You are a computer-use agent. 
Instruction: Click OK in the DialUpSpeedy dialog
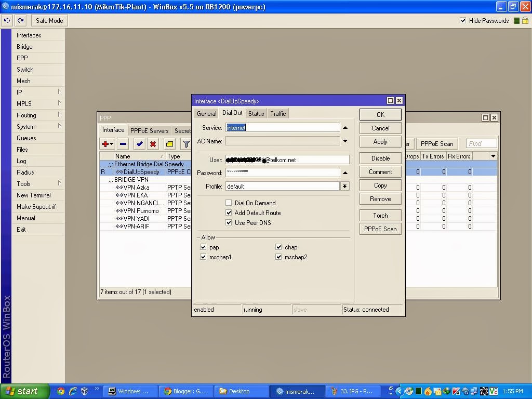pos(380,115)
